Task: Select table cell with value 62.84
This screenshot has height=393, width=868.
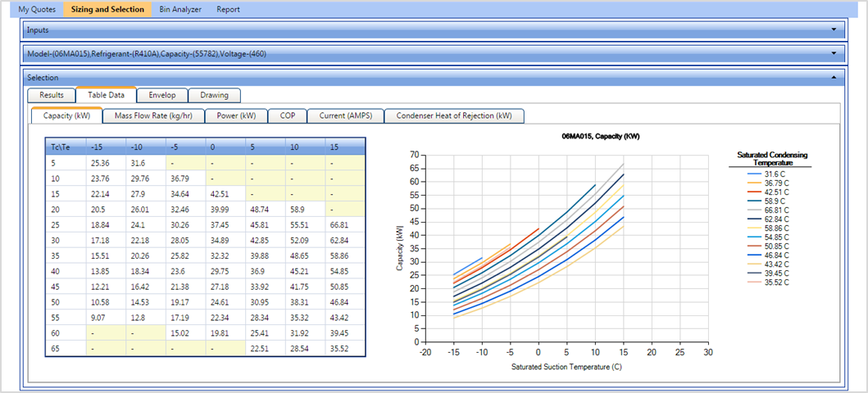Action: 345,241
